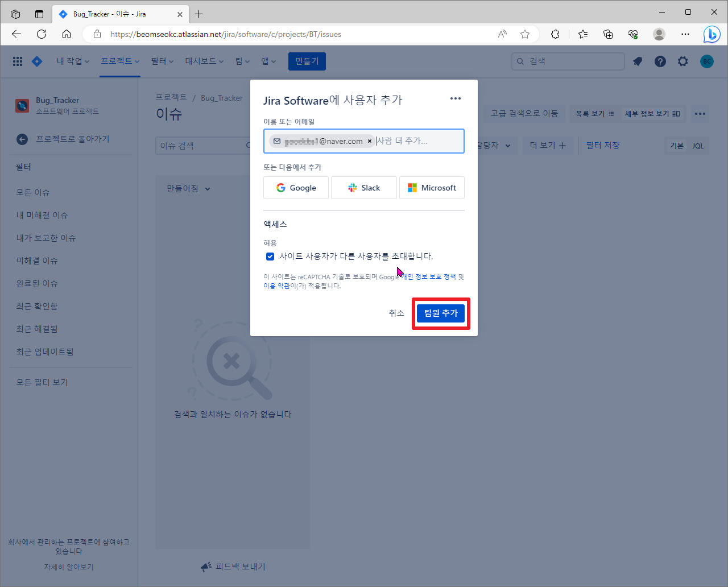Open the Edge profile avatar icon
Image resolution: width=728 pixels, height=587 pixels.
[x=659, y=34]
